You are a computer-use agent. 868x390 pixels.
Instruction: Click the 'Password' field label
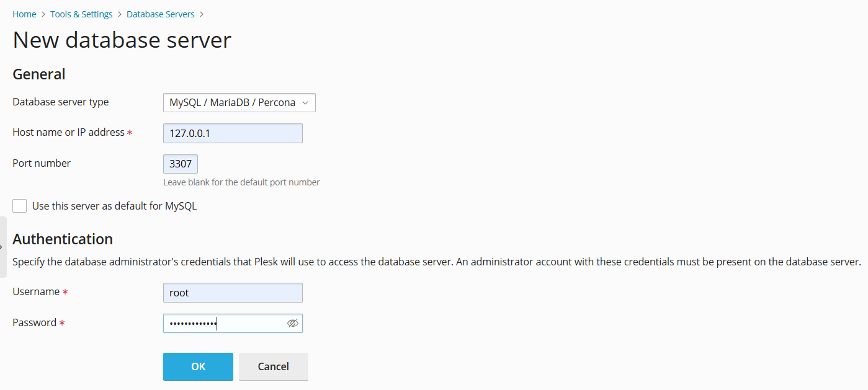click(34, 322)
